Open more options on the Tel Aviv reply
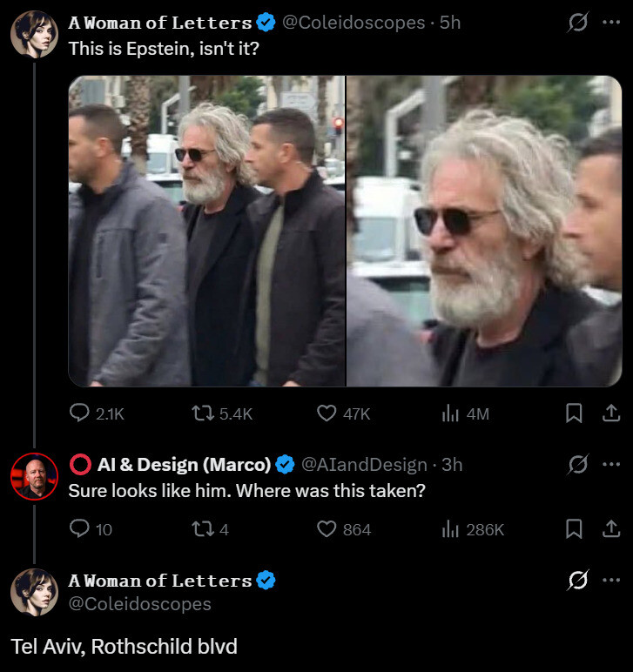 (611, 580)
